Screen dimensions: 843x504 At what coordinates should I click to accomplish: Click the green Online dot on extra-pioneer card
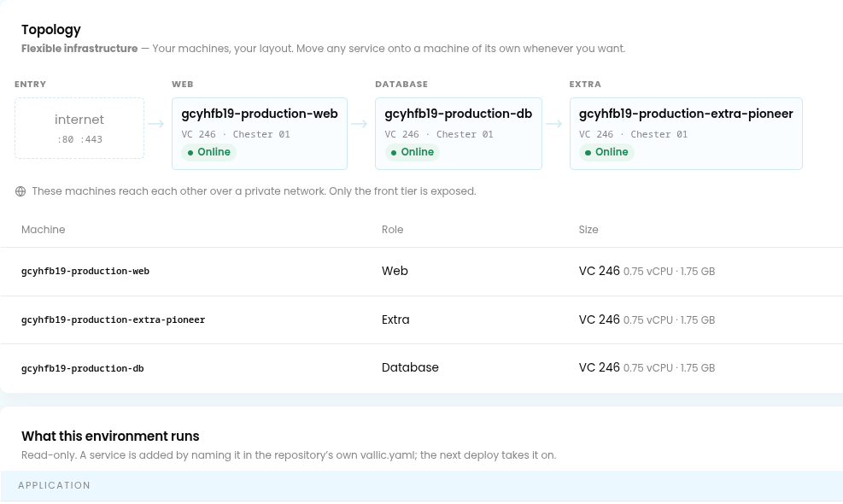[588, 153]
